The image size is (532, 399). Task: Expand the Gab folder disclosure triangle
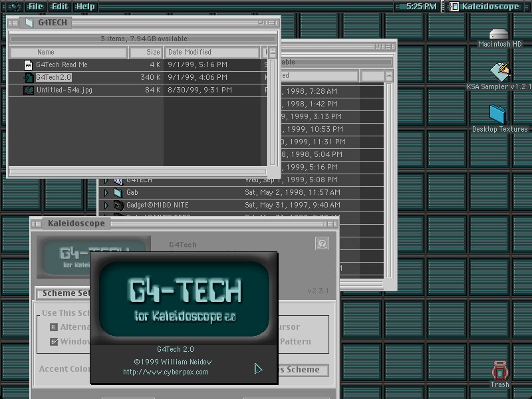106,193
